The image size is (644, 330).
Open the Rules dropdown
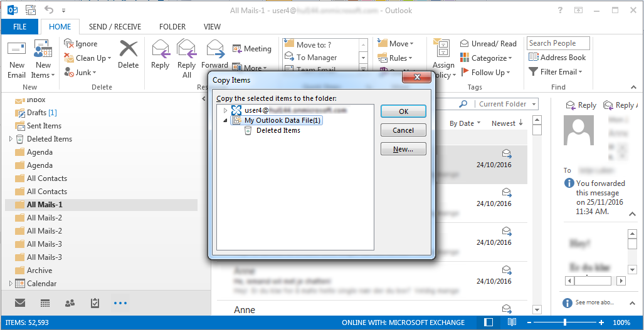tap(394, 58)
